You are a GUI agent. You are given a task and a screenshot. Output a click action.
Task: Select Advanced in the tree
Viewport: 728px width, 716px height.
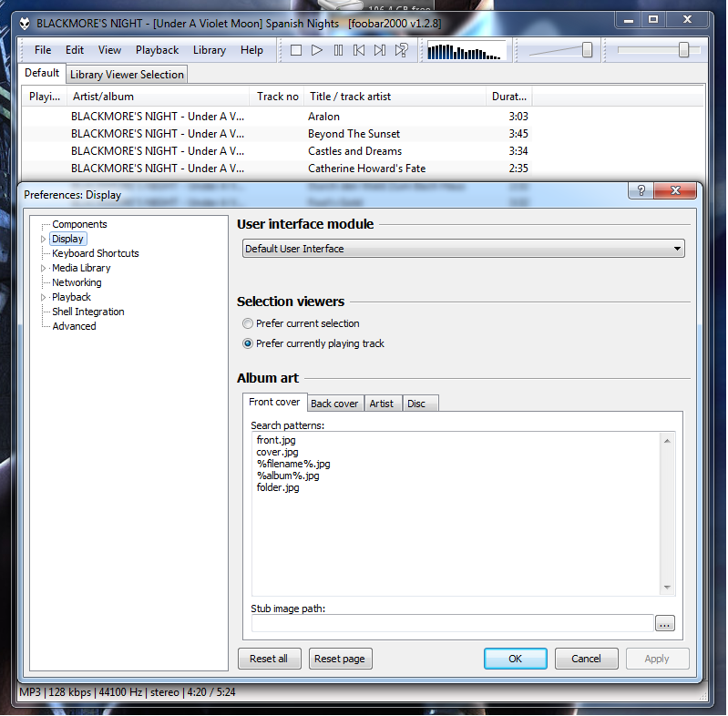click(75, 326)
